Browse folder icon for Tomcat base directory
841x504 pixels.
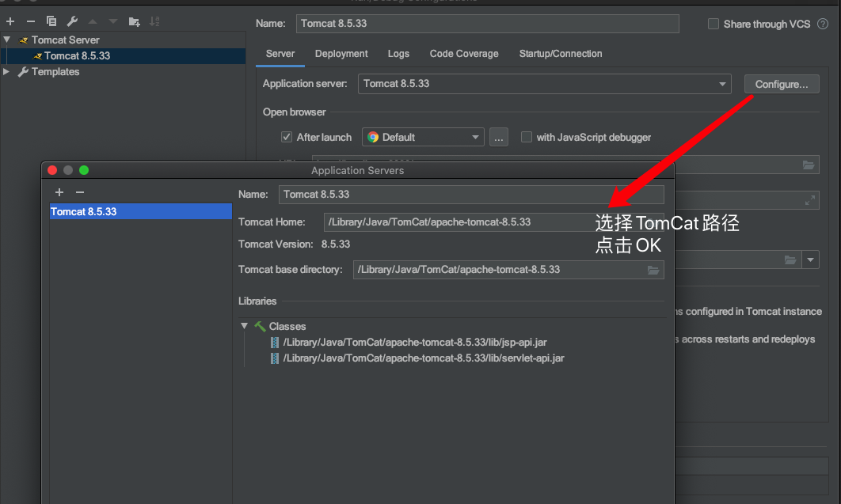(x=653, y=270)
